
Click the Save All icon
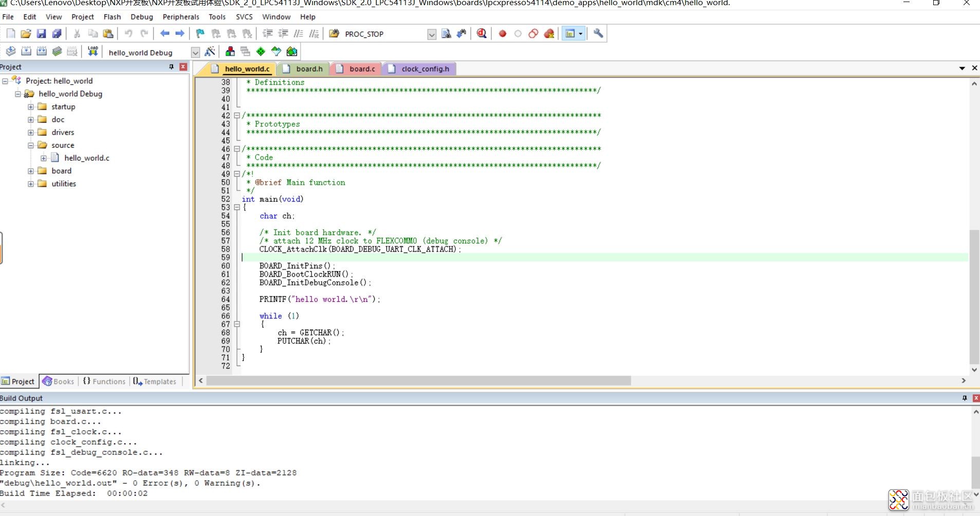point(57,34)
